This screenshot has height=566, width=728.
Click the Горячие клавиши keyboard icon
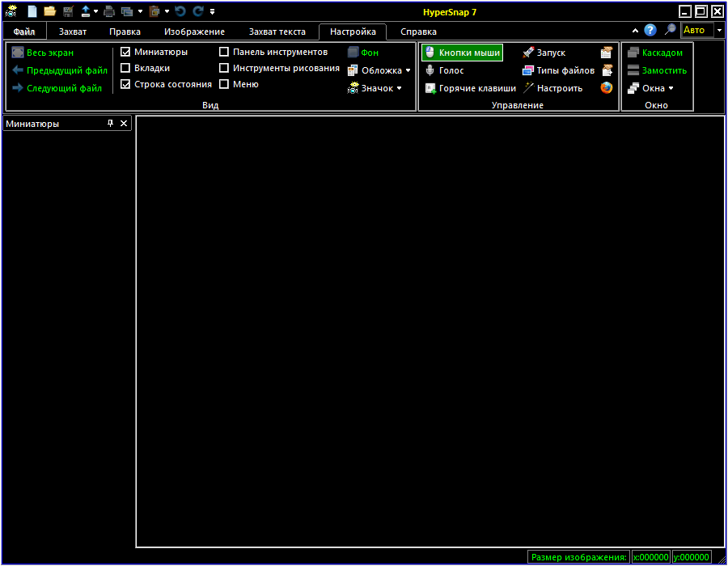tap(430, 88)
